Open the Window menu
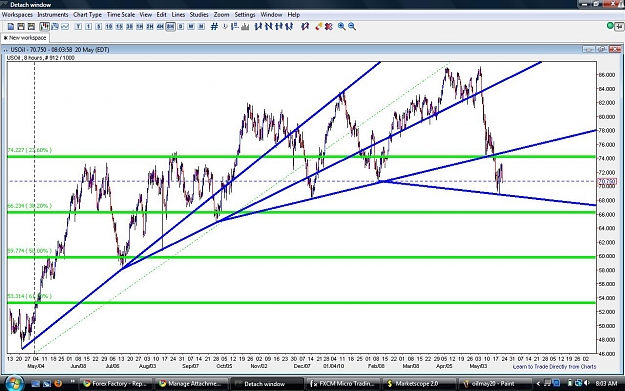 [271, 15]
